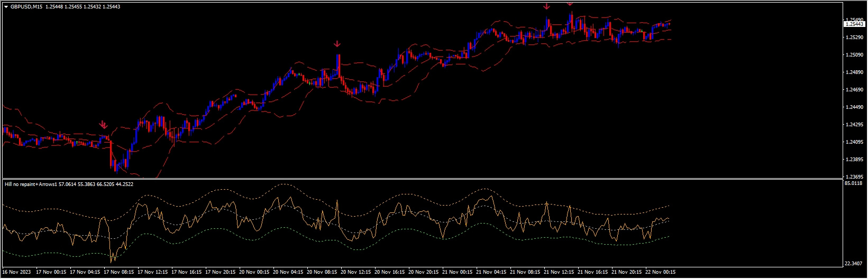This screenshot has height=279, width=868.
Task: Click the 17 Nov 12:15 time axis label
Action: [x=153, y=272]
